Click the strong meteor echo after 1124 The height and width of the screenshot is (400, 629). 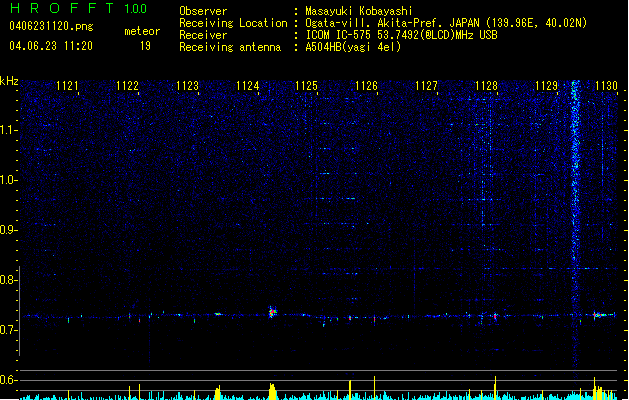click(273, 312)
